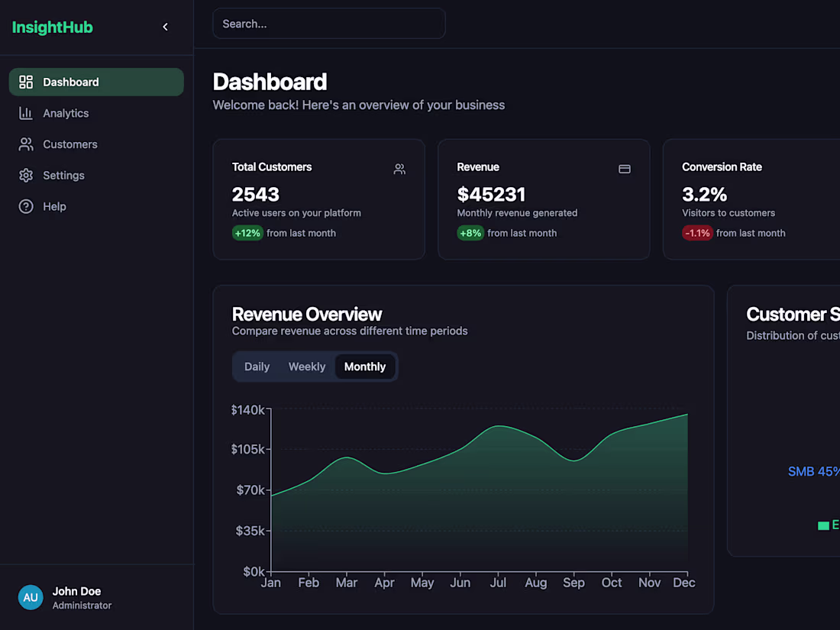The image size is (840, 630).
Task: Click the InsightHub logo
Action: [52, 27]
